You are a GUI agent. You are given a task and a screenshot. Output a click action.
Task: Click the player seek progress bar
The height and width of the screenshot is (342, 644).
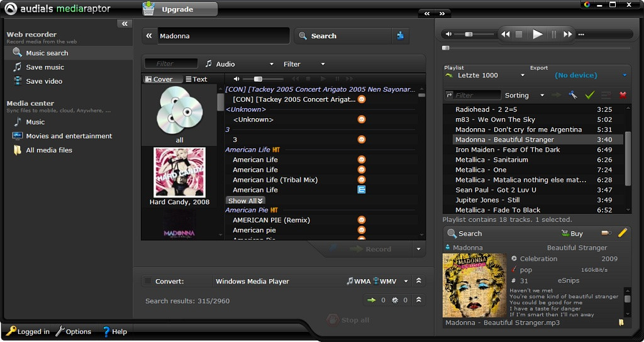536,48
